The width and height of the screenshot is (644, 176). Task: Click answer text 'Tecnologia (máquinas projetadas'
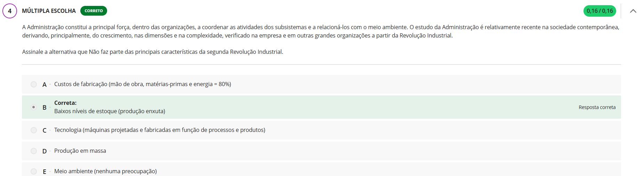(160, 130)
